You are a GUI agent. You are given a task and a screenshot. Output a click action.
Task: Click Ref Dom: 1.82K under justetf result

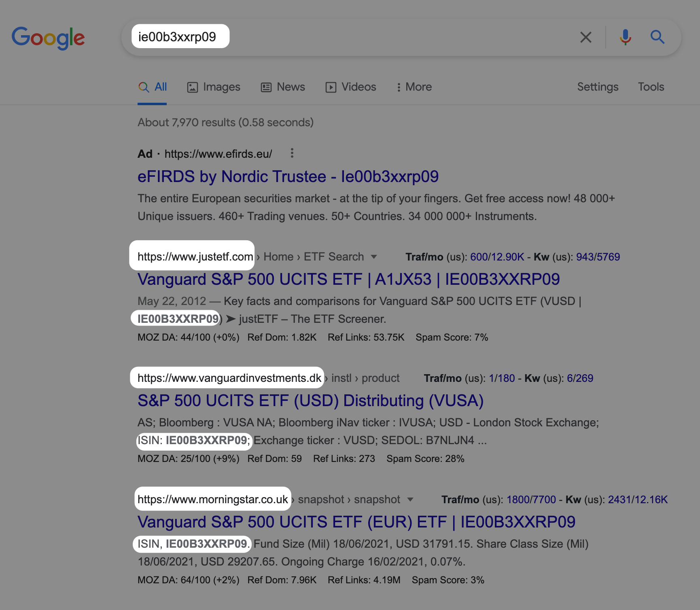(282, 337)
